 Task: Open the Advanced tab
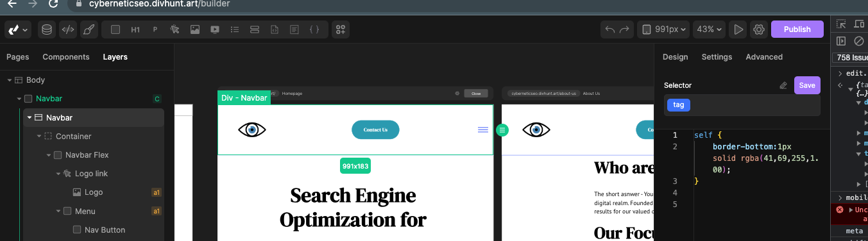pyautogui.click(x=764, y=57)
